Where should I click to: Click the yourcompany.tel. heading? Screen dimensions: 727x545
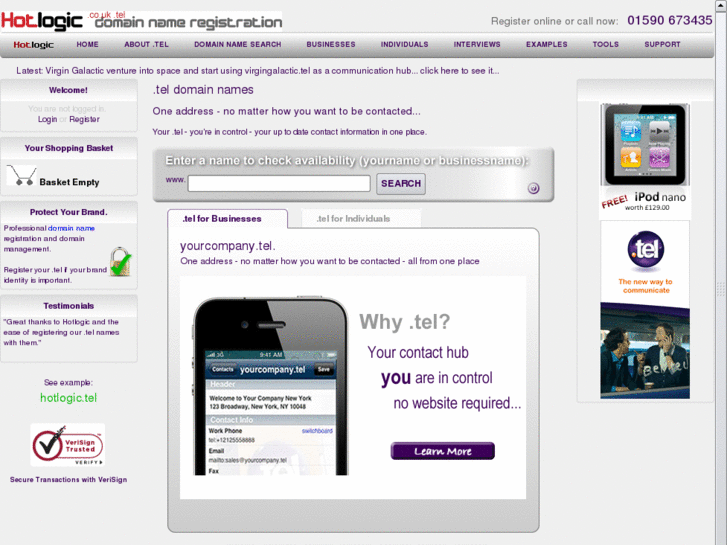coord(228,246)
